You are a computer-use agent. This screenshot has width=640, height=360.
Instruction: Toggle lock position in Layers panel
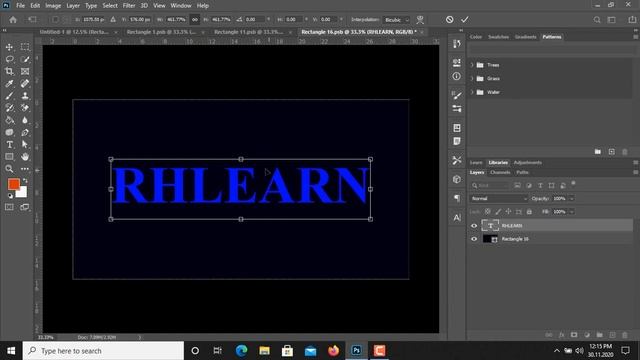point(509,212)
